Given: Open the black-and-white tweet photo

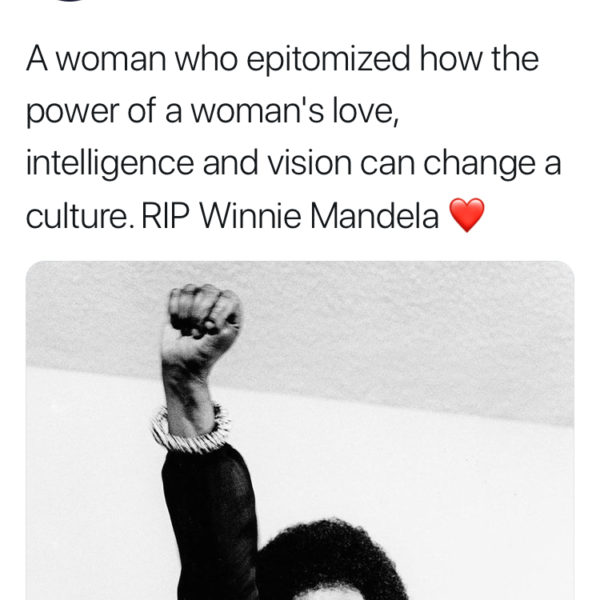Looking at the screenshot, I should click(x=300, y=430).
